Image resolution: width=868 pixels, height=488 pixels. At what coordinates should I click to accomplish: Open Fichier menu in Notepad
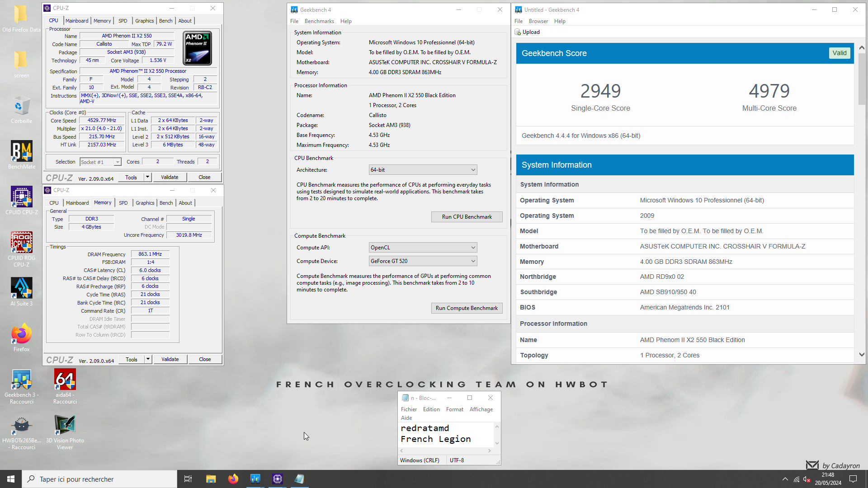[x=409, y=409]
